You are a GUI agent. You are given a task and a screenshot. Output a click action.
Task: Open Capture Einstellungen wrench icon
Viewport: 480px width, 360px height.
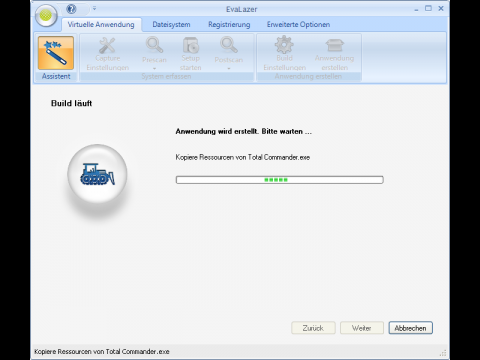click(x=107, y=45)
